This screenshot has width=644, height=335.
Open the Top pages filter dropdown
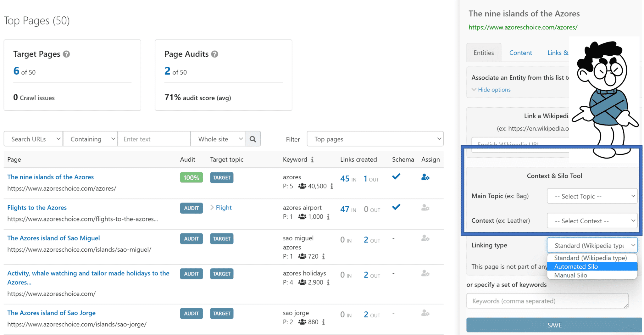(x=375, y=139)
